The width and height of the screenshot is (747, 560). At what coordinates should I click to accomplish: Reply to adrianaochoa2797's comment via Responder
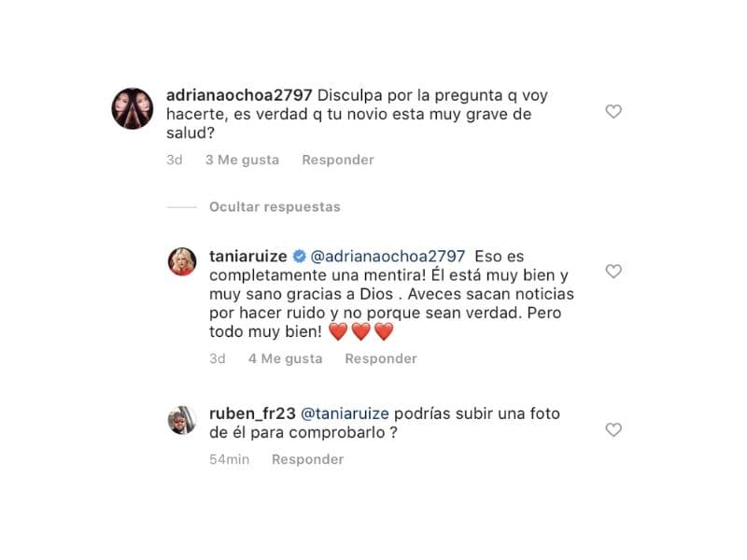[338, 160]
